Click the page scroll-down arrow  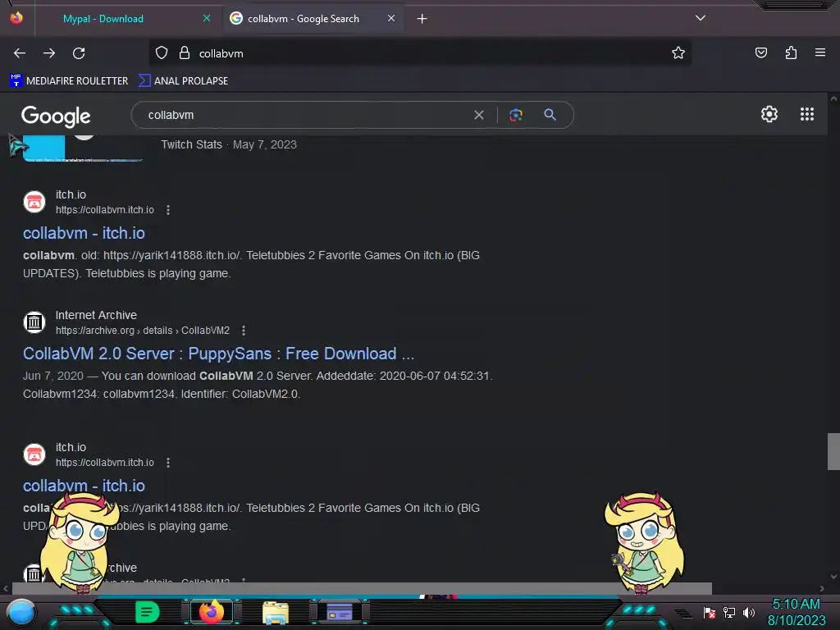pos(833,577)
